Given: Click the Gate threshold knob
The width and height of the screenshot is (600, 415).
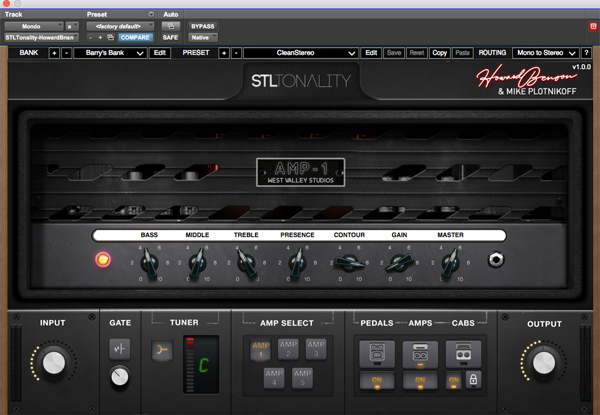Looking at the screenshot, I should click(119, 377).
